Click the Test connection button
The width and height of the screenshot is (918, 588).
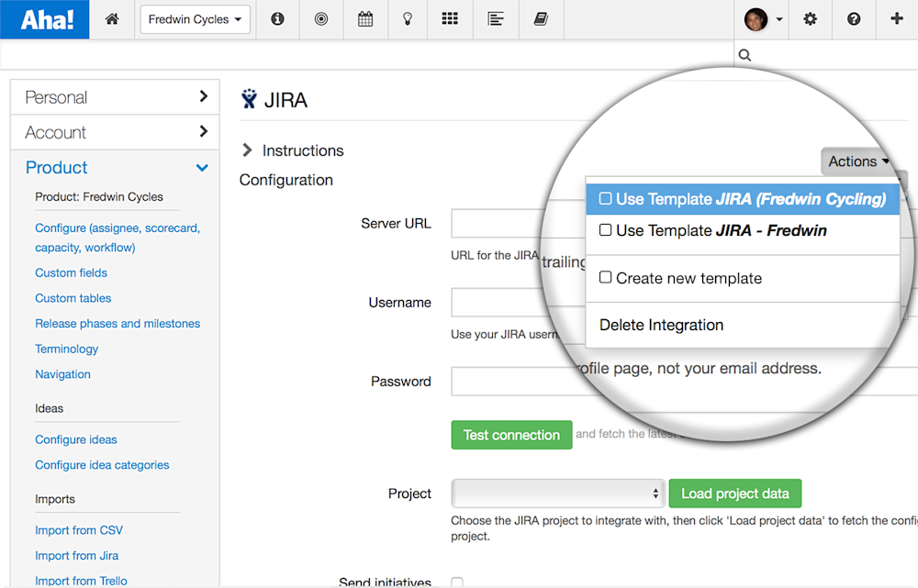[511, 435]
